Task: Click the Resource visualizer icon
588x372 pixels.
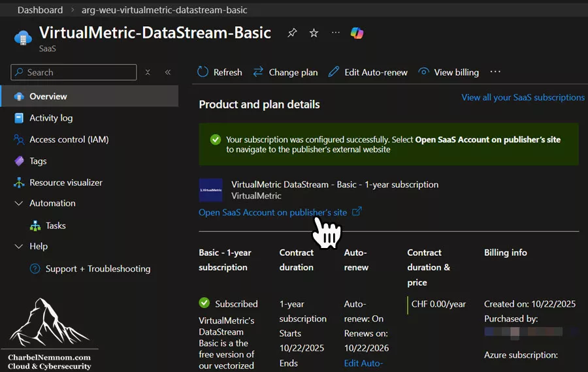Action: pyautogui.click(x=19, y=183)
